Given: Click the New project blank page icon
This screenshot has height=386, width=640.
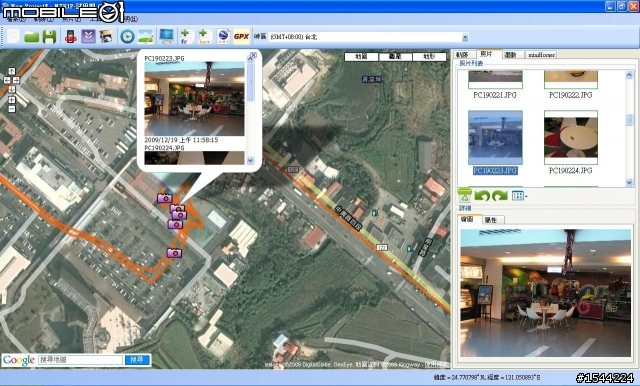Looking at the screenshot, I should 13,37.
